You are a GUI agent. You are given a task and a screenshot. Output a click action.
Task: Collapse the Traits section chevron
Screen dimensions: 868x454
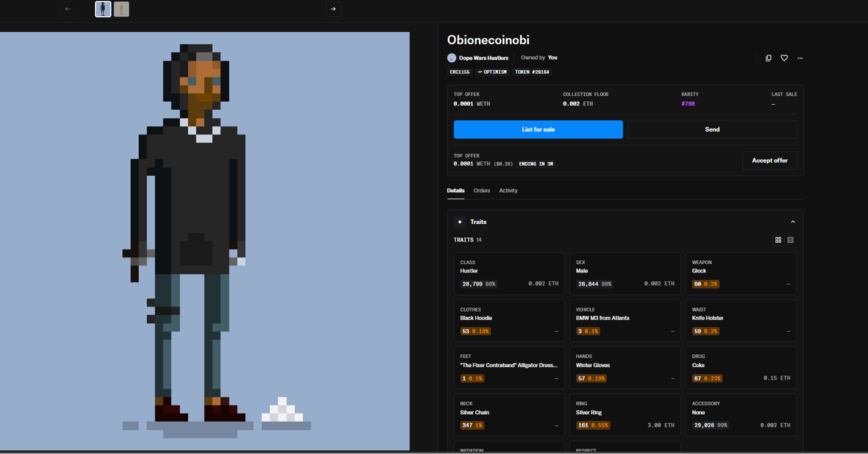coord(793,222)
